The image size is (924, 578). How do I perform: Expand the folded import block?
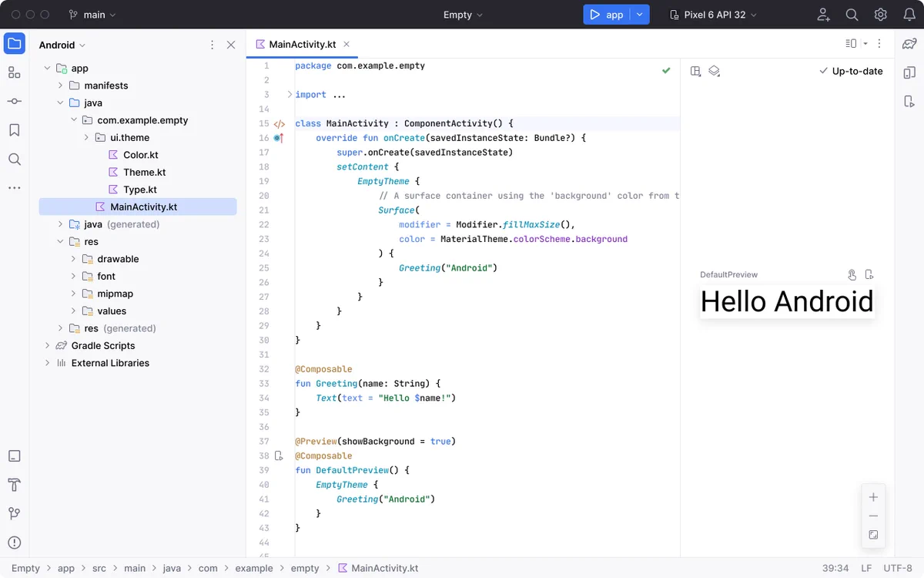pos(290,95)
